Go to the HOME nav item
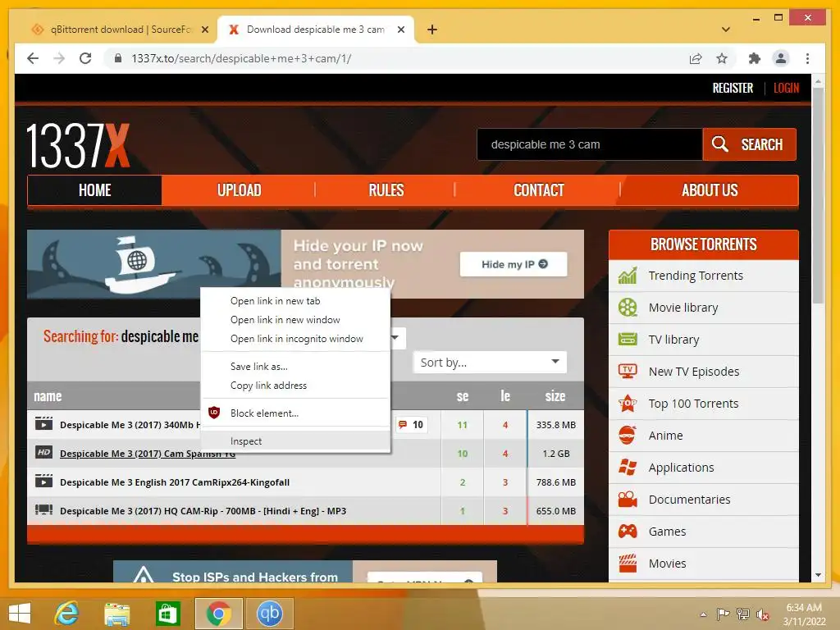Viewport: 840px width, 630px height. point(95,190)
